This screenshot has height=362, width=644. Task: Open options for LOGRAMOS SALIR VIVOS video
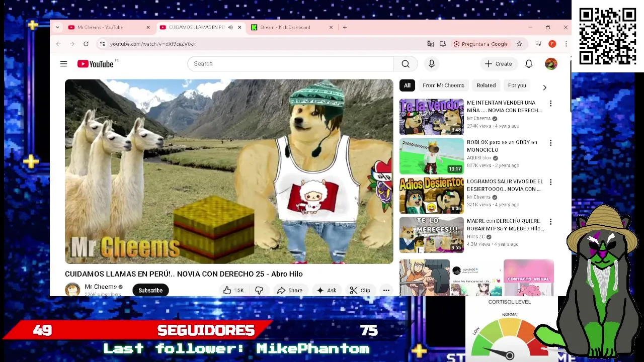[x=550, y=182]
